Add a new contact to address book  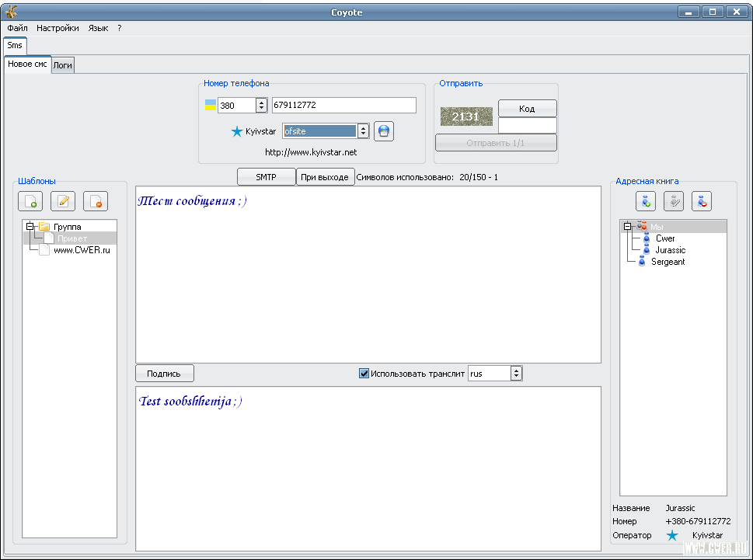pyautogui.click(x=646, y=202)
